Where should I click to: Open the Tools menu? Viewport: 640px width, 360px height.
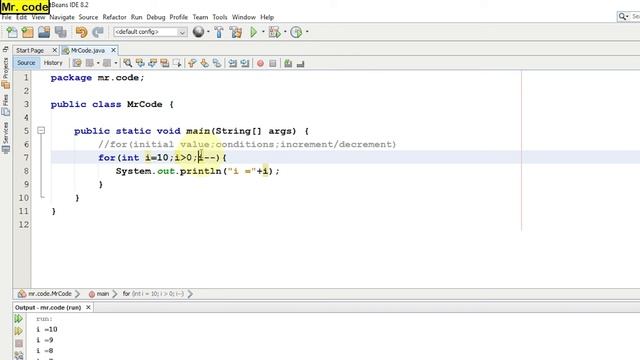(220, 17)
